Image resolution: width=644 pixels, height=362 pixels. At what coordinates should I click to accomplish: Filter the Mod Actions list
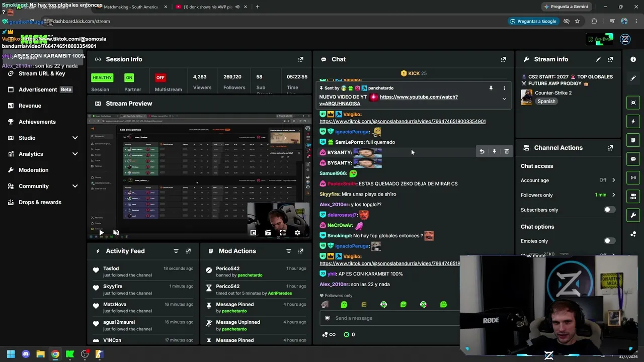click(289, 251)
